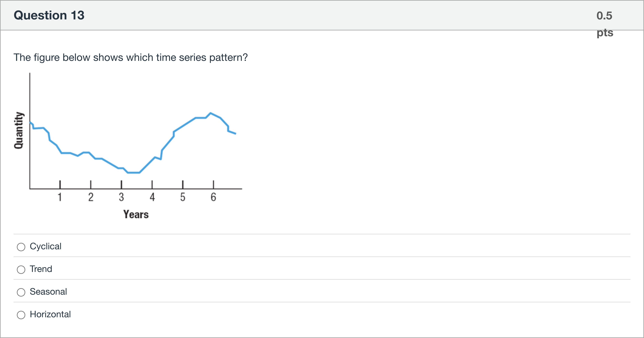Click the "Years" x-axis title
The image size is (644, 338).
[136, 214]
